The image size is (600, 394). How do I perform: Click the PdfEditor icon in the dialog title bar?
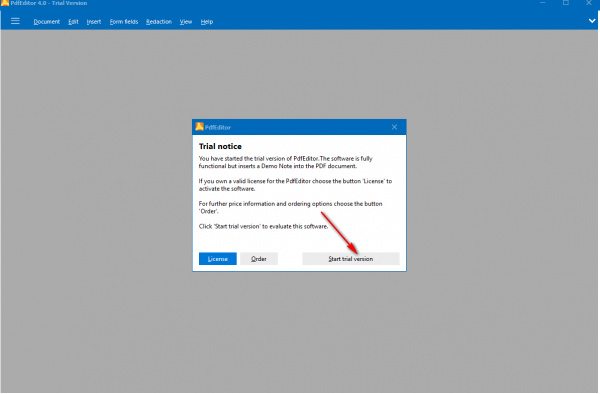pos(199,127)
